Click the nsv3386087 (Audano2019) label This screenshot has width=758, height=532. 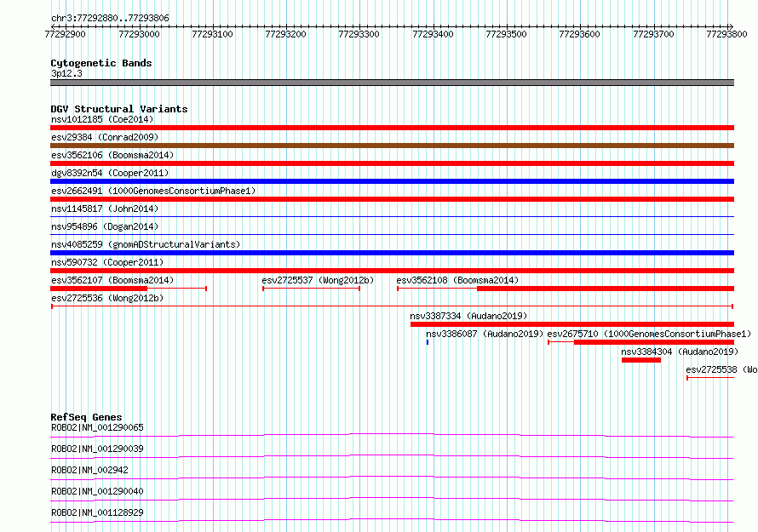pos(485,334)
